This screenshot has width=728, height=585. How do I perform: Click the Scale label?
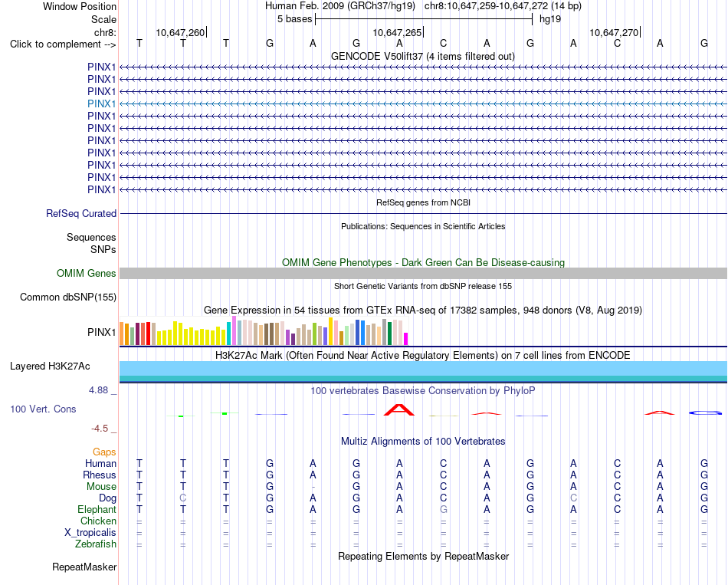pos(103,19)
